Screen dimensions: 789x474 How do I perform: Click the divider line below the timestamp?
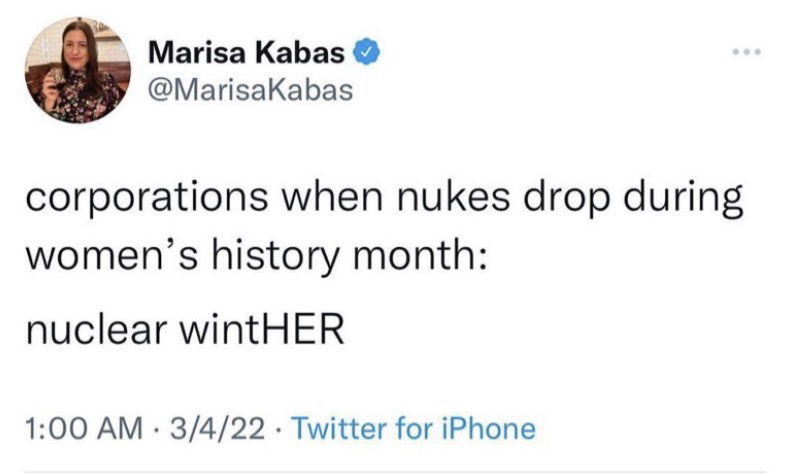tap(394, 471)
